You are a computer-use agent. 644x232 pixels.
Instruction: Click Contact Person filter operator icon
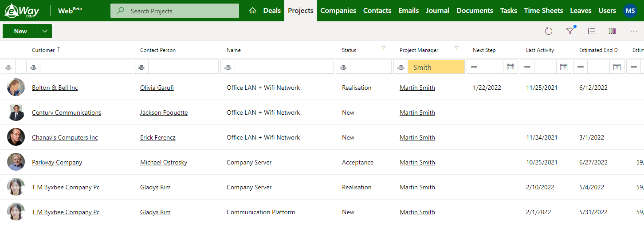click(x=141, y=67)
